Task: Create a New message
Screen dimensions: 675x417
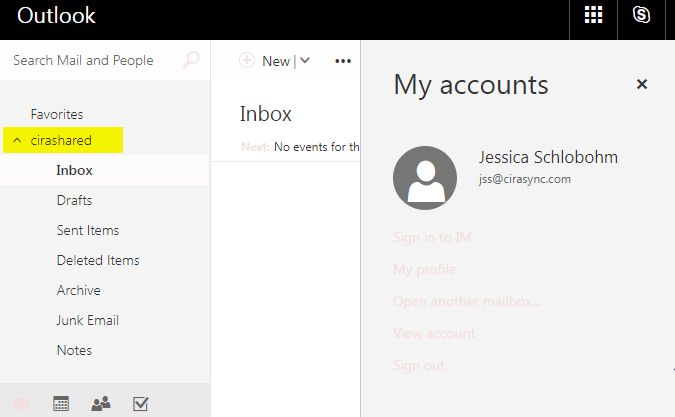Action: (276, 61)
